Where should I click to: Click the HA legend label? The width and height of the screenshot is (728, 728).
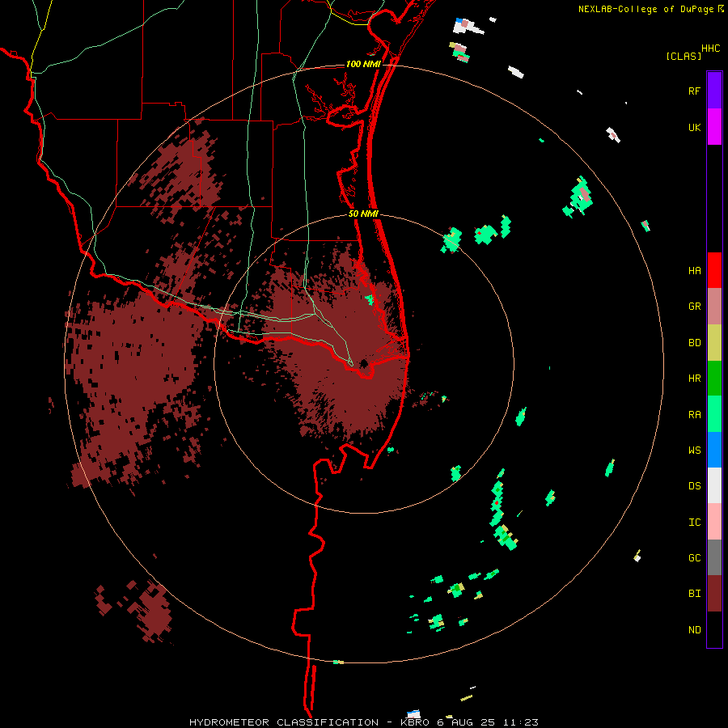click(694, 271)
